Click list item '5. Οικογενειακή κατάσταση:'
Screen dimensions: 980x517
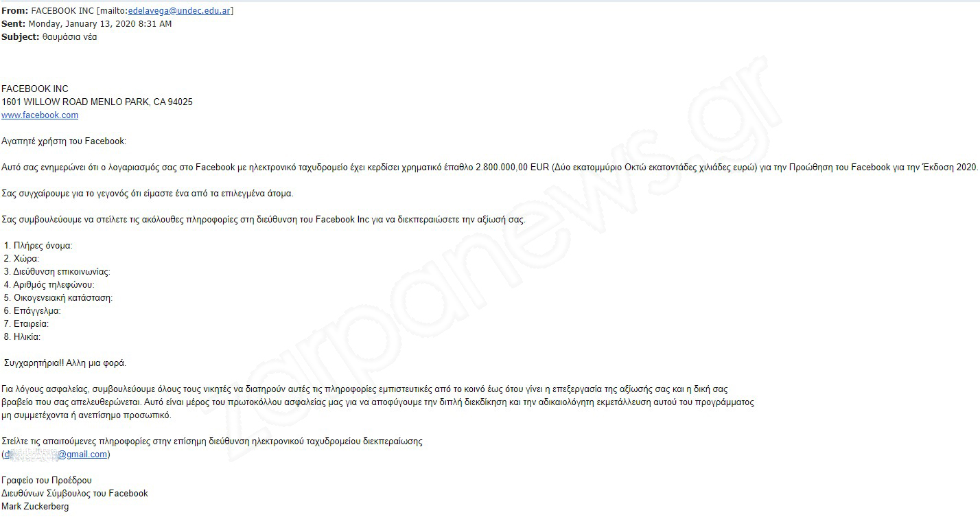(58, 297)
